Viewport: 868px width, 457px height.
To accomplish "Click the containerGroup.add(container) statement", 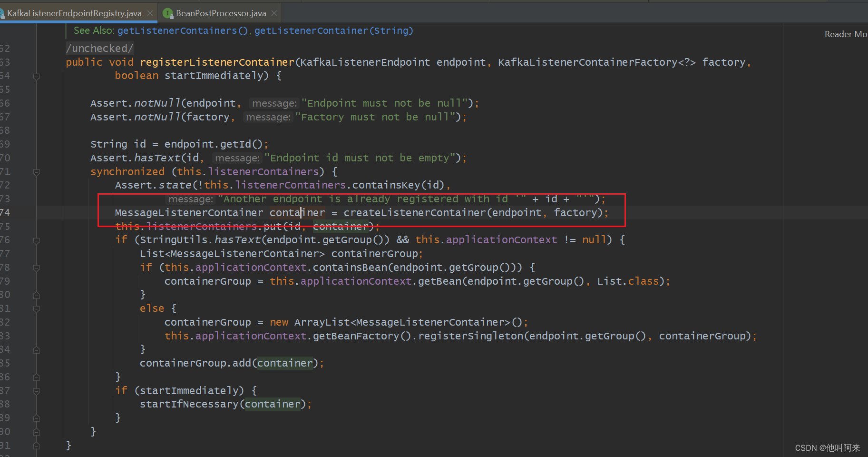I will tap(232, 363).
